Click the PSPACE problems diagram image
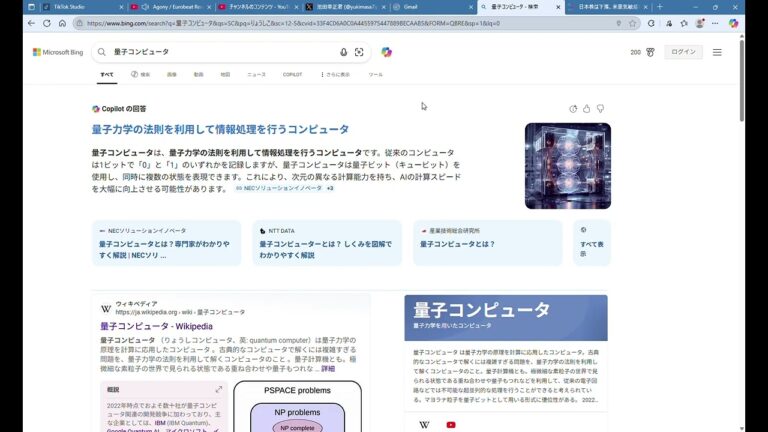 tap(297, 407)
